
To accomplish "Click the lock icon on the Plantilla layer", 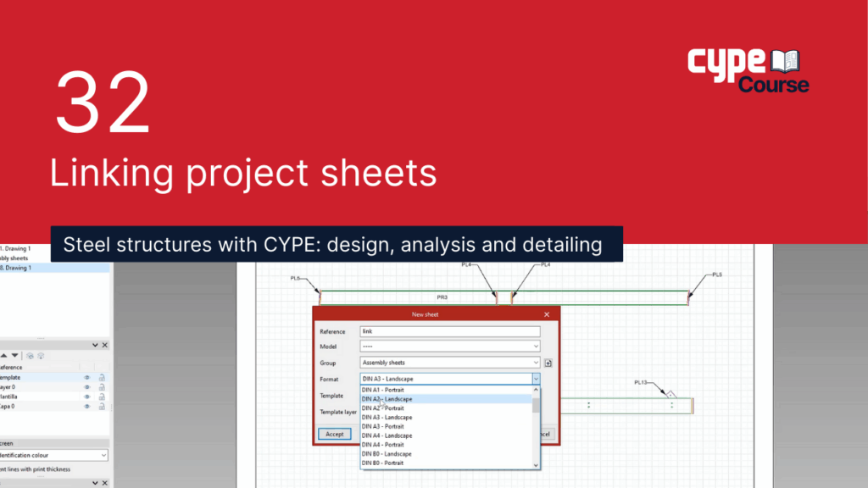I will 102,396.
